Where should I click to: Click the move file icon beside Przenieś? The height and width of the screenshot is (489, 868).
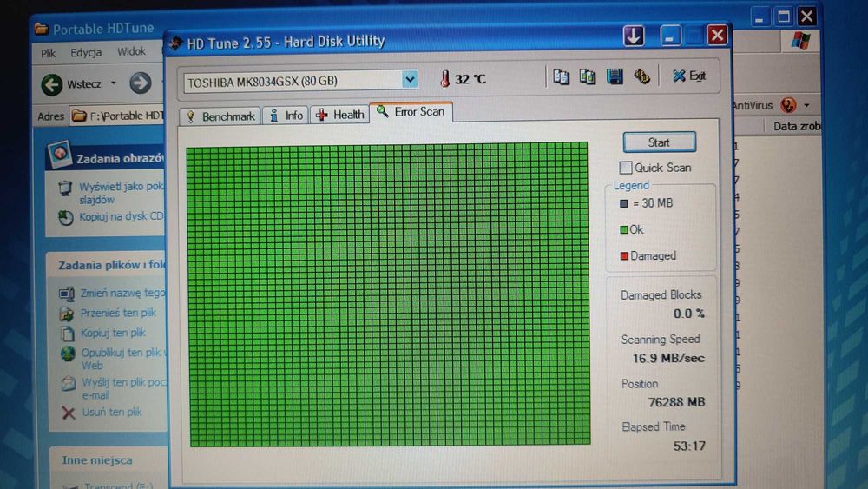(x=67, y=314)
